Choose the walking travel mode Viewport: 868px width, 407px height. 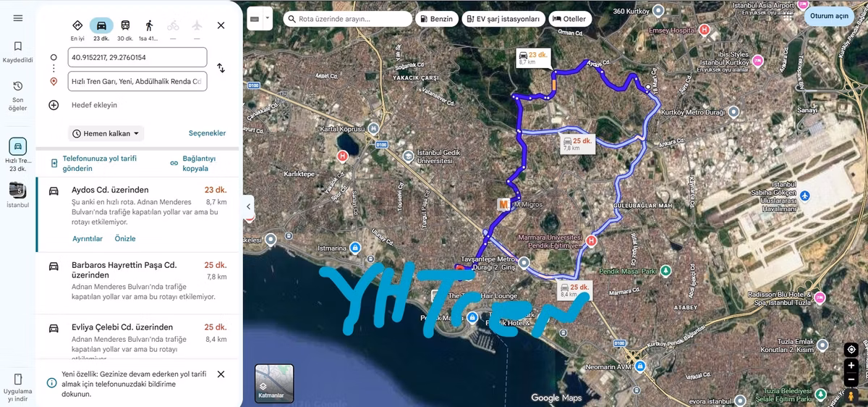148,25
